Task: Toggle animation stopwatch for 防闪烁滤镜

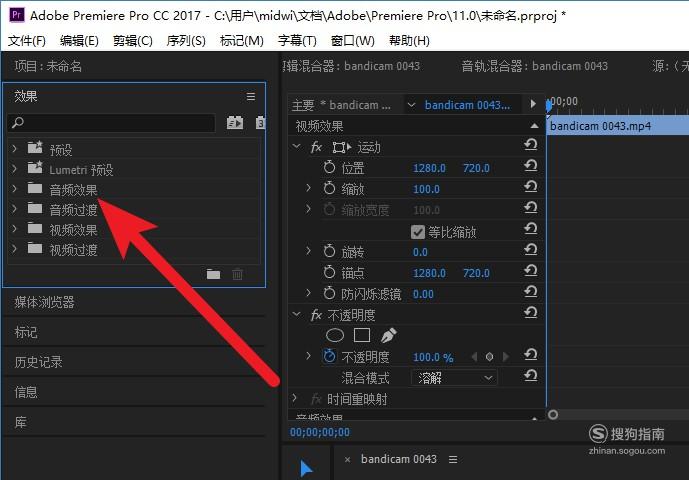Action: coord(329,293)
